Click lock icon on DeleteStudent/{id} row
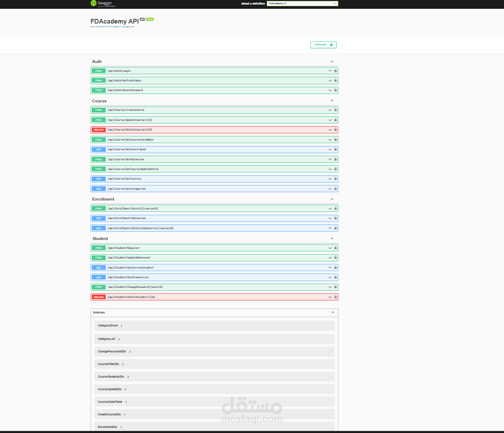This screenshot has width=504, height=433. (x=335, y=297)
